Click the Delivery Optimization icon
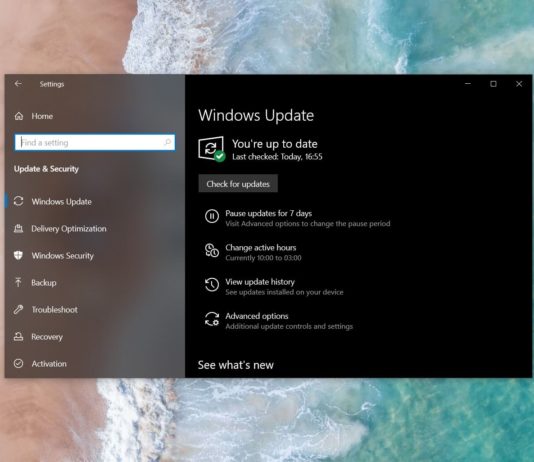534x462 pixels. (18, 228)
